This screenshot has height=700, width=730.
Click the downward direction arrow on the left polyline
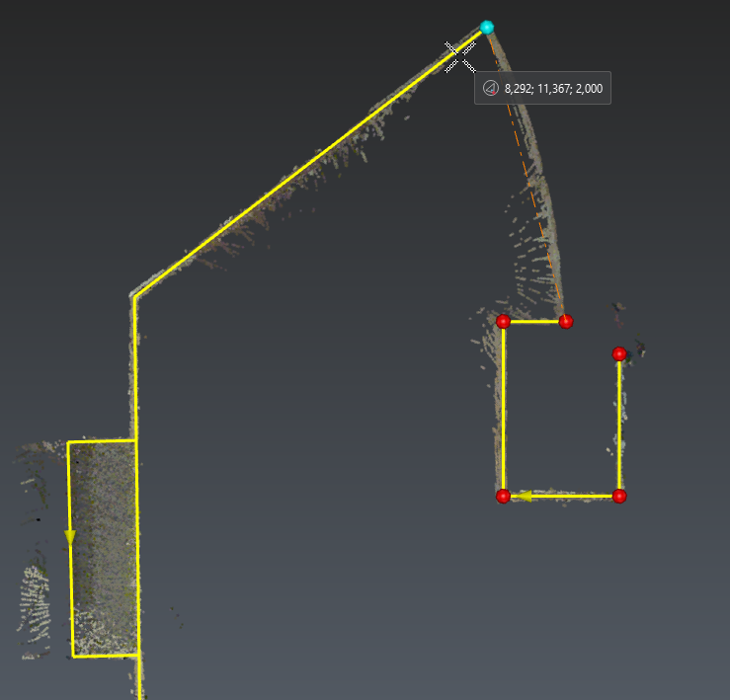pyautogui.click(x=70, y=536)
